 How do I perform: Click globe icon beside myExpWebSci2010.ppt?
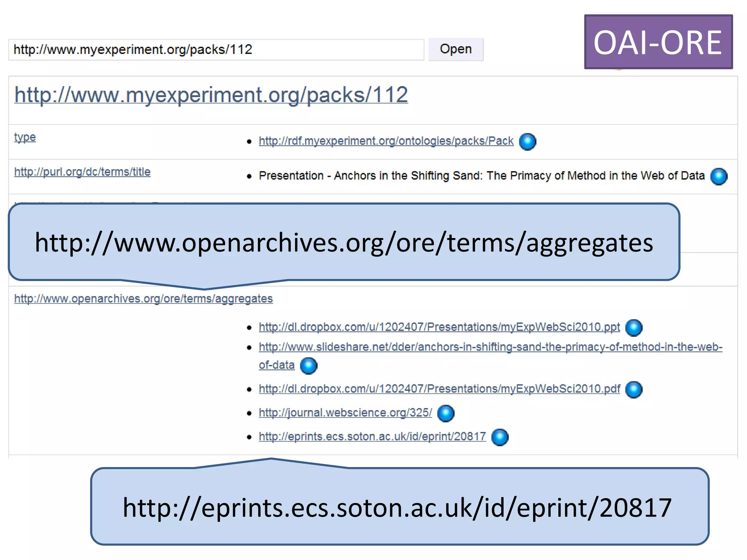tap(634, 327)
